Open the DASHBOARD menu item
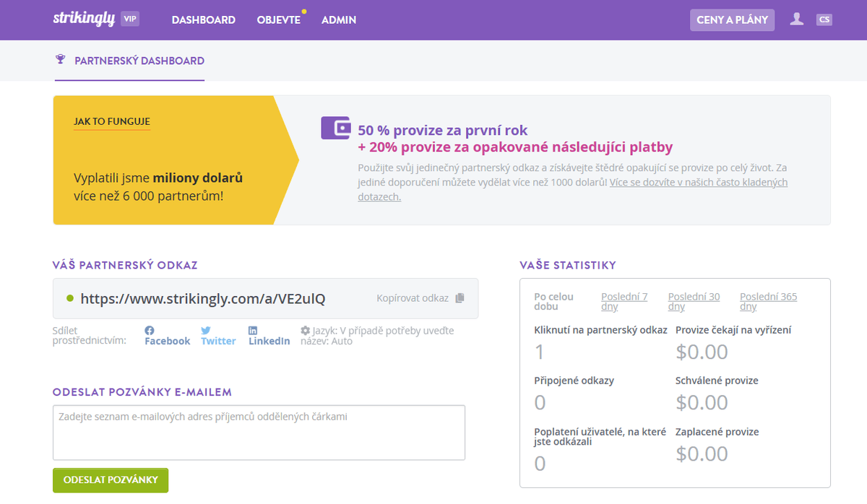Viewport: 867px width, 504px height. pyautogui.click(x=203, y=20)
